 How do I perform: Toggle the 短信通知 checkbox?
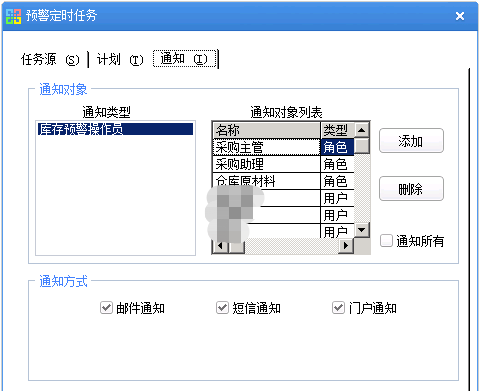(222, 308)
